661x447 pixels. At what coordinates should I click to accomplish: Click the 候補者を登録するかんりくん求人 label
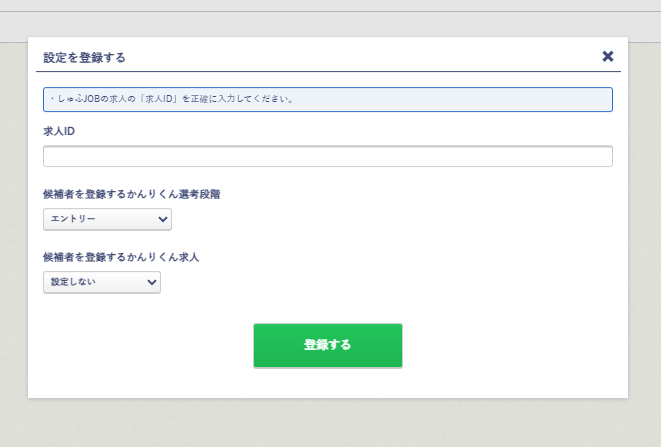[x=121, y=257]
